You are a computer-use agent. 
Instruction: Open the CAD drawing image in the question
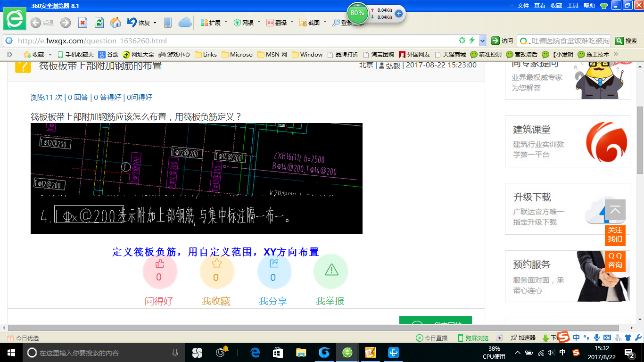pyautogui.click(x=197, y=179)
